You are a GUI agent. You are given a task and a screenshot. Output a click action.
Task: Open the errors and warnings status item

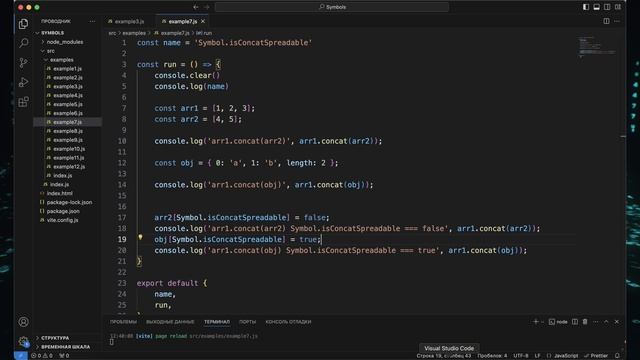pyautogui.click(x=42, y=356)
